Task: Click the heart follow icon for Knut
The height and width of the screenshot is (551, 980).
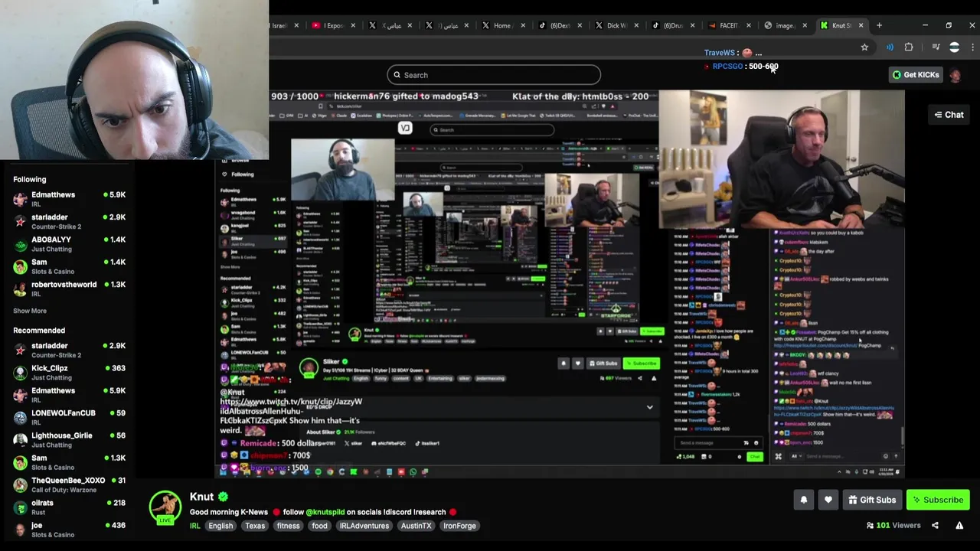Action: [828, 500]
